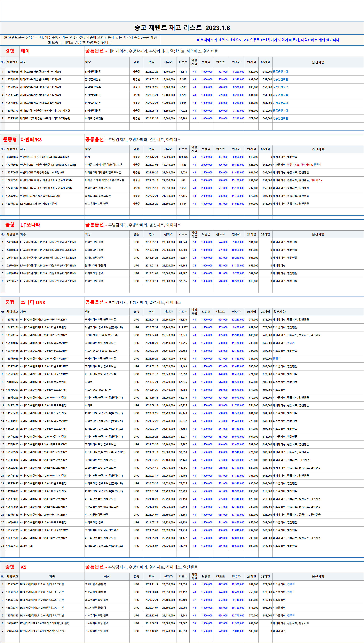364x643 pixels.
Task: Select the model year date 2018.11.28
Action: point(152,258)
